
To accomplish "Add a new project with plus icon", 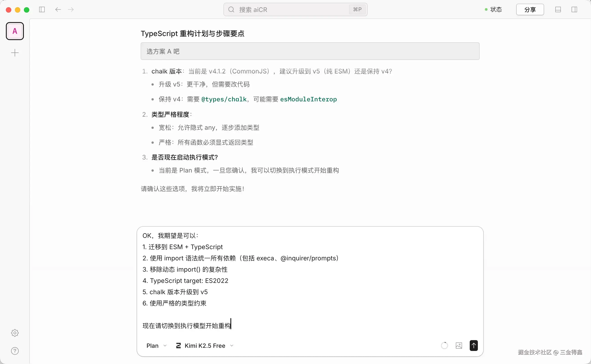I will coord(15,53).
